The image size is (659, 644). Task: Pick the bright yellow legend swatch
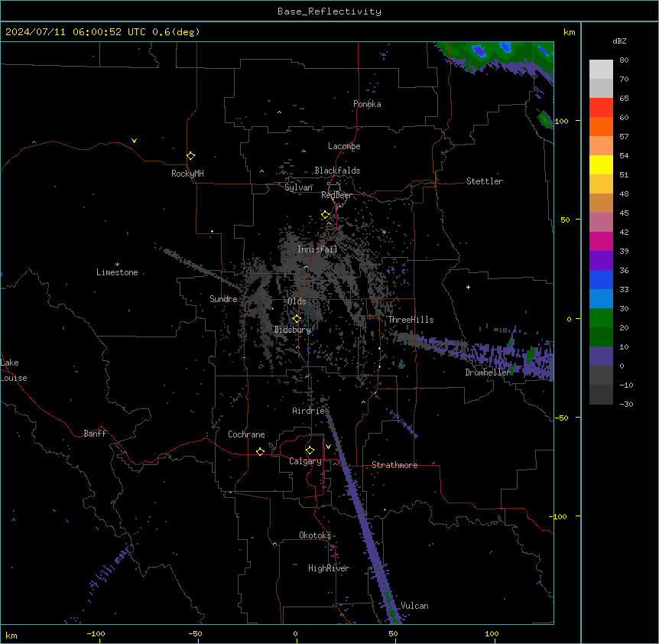pos(601,164)
